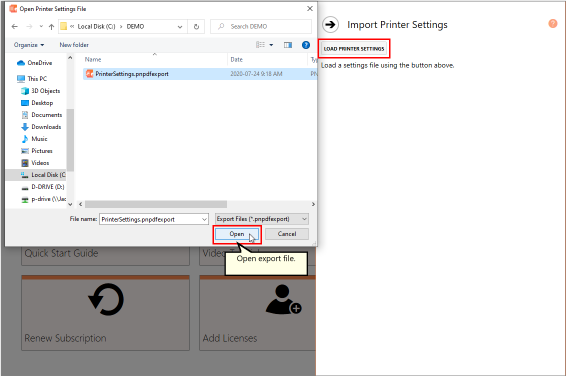Expand the File name dropdown arrow

(x=204, y=219)
